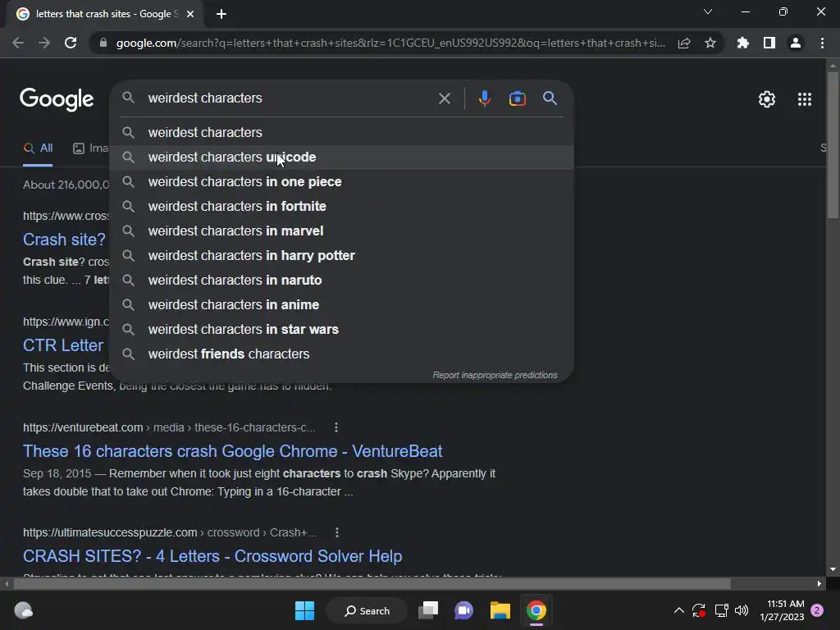Screen dimensions: 840x630
Task: Open more options for VentureBeat result
Action: [x=336, y=427]
